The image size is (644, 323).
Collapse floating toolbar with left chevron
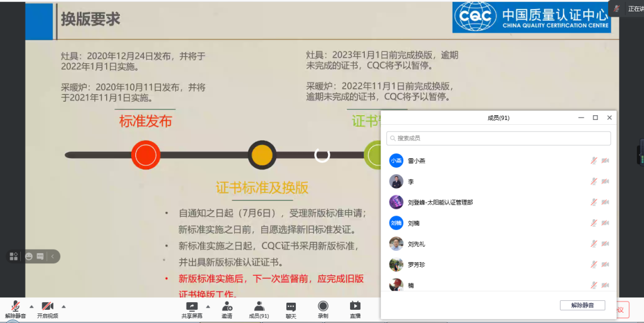click(52, 256)
